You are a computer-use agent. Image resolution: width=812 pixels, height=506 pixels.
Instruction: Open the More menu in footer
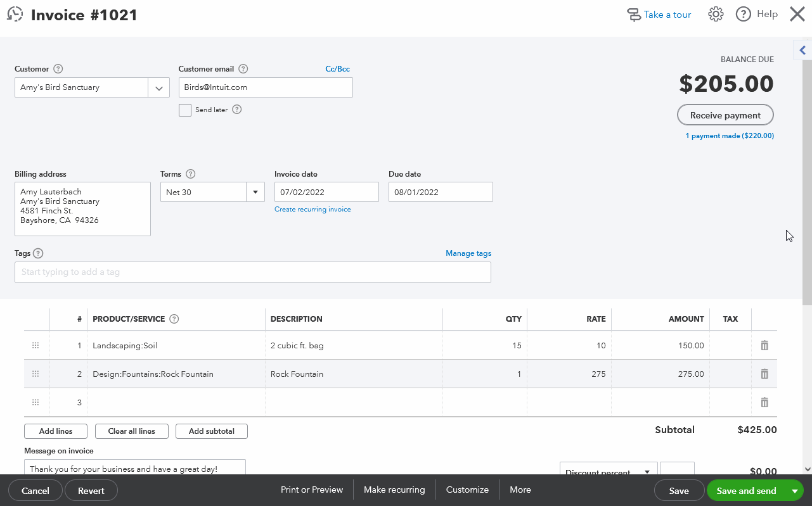click(520, 490)
